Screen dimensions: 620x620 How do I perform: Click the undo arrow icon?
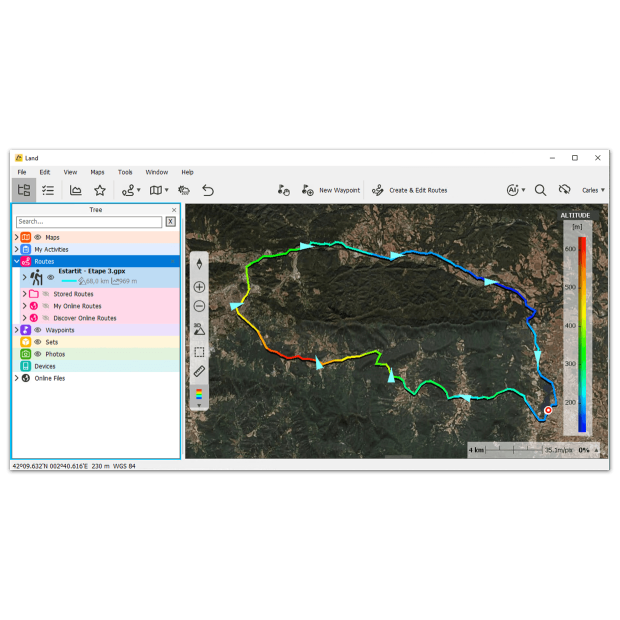[x=208, y=190]
